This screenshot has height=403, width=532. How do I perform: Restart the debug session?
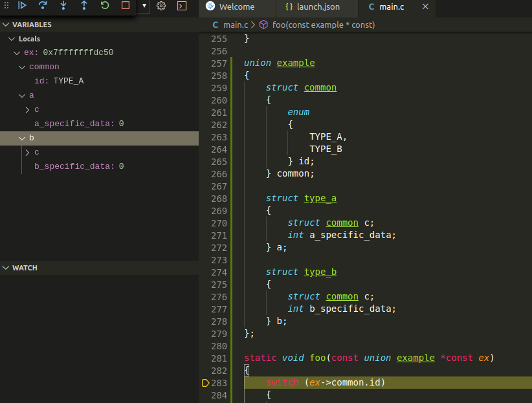pyautogui.click(x=103, y=6)
